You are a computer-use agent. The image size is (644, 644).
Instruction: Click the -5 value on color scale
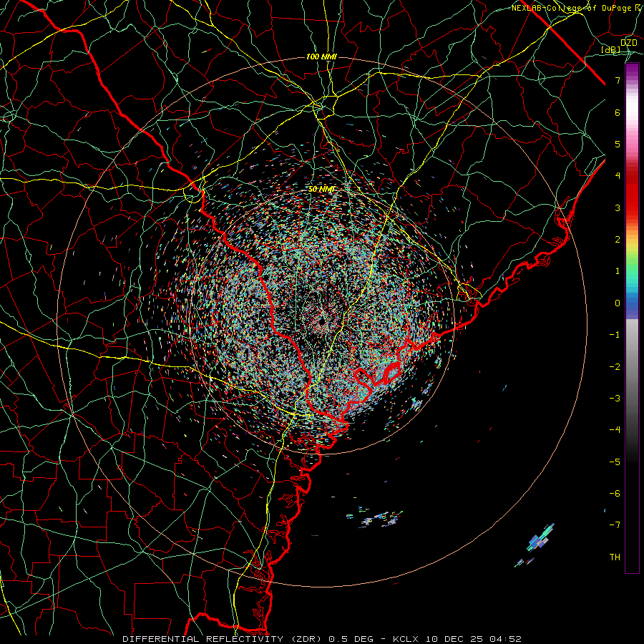pos(615,462)
